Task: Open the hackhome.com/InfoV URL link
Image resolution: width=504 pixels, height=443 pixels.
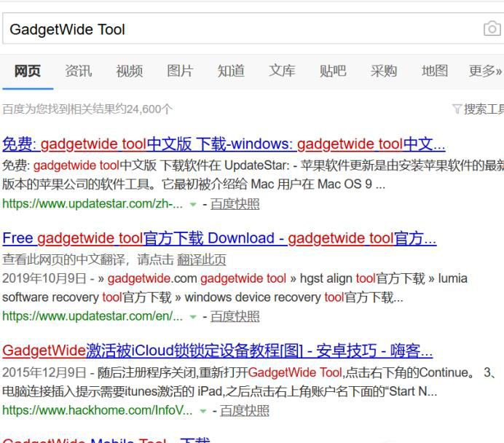Action: point(98,410)
